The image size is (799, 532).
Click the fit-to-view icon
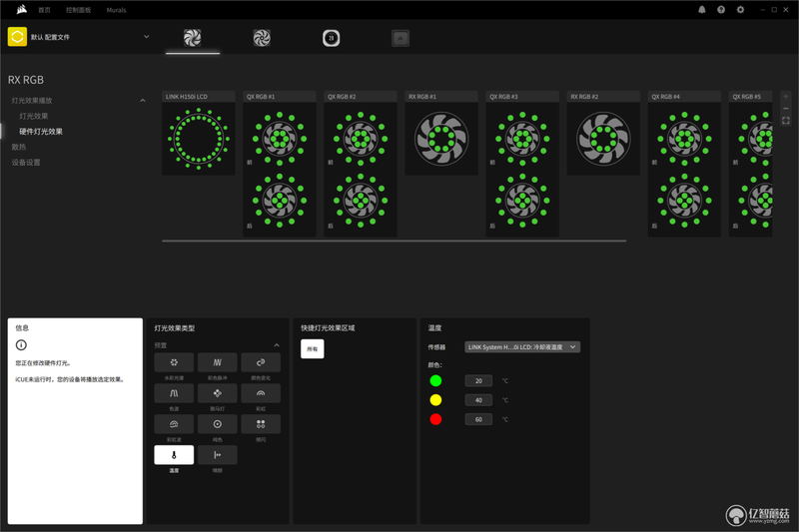[x=786, y=121]
